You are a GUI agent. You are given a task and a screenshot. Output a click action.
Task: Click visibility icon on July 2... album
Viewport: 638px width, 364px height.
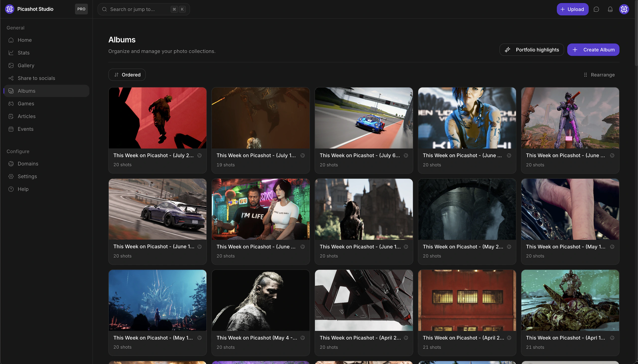[x=199, y=156]
